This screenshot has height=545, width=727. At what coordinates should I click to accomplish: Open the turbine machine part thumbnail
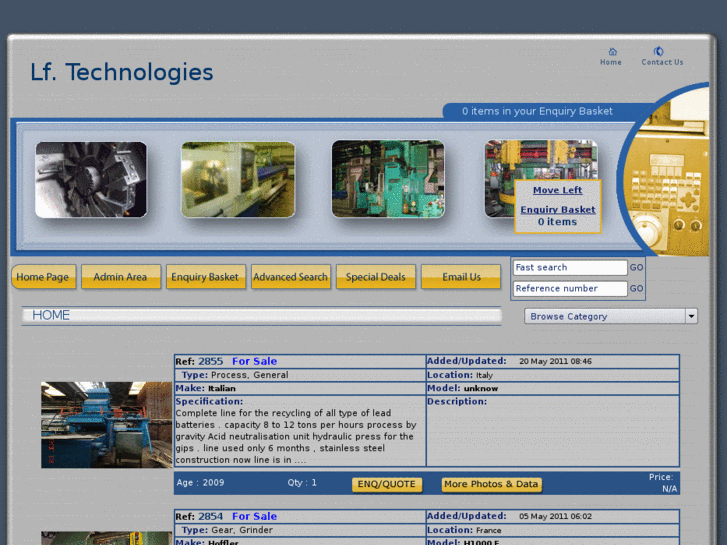point(91,180)
